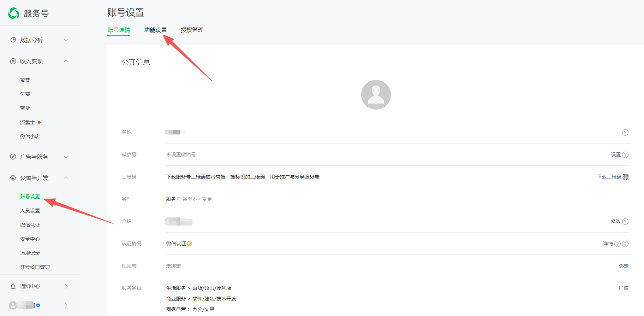Click the orange verified badge beside 微信认证
Screen dimensions: 644x316
point(190,244)
